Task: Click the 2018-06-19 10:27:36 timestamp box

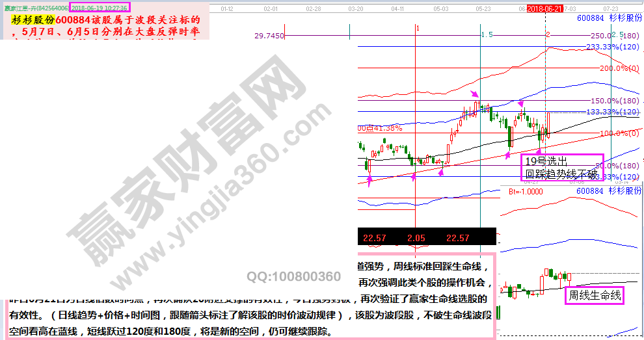Action: [x=100, y=7]
